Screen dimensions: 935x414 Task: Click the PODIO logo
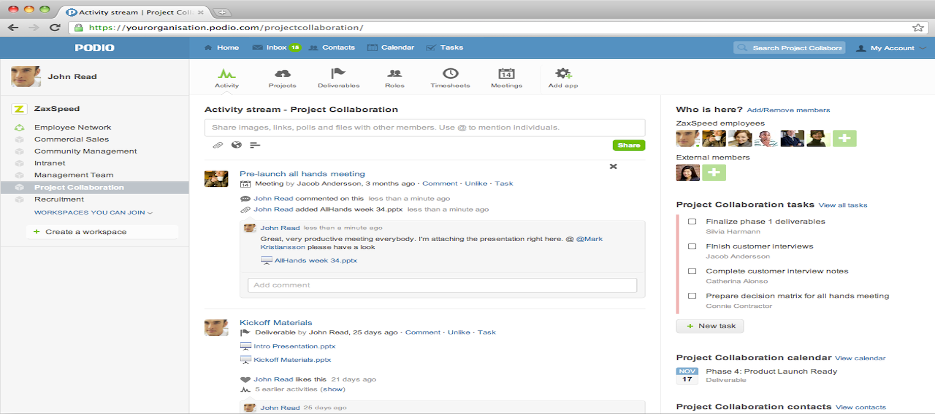pos(95,48)
